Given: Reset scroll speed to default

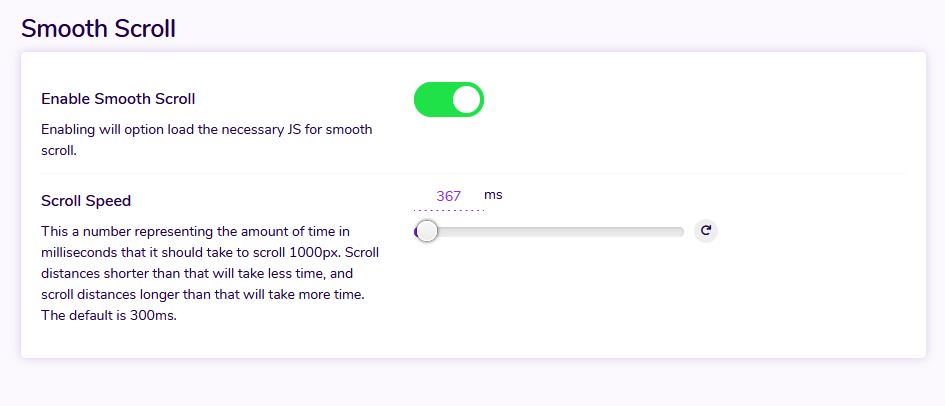Looking at the screenshot, I should 706,231.
